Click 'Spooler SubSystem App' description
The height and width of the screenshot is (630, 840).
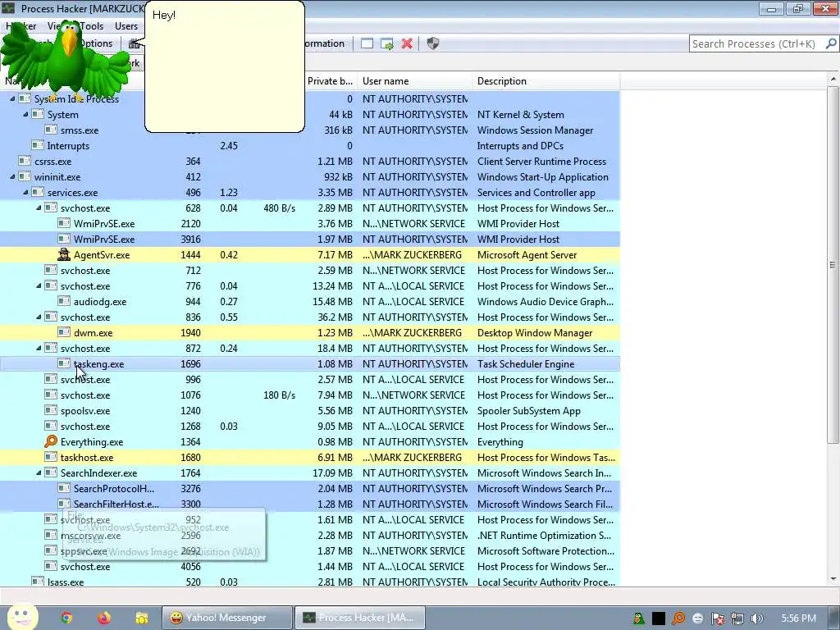pos(529,411)
